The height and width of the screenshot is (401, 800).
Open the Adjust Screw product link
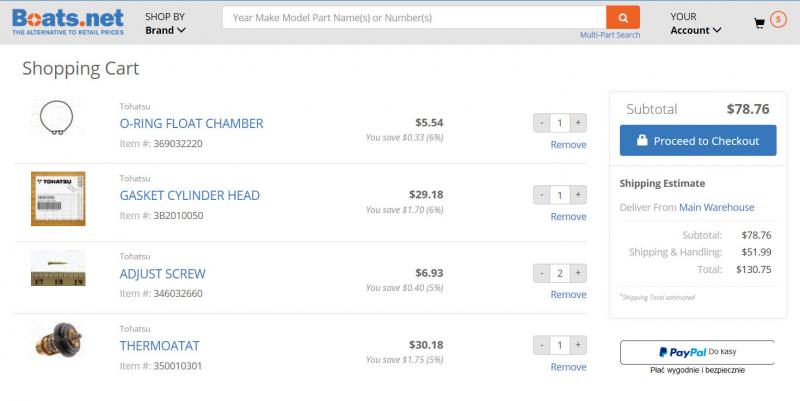tap(163, 273)
